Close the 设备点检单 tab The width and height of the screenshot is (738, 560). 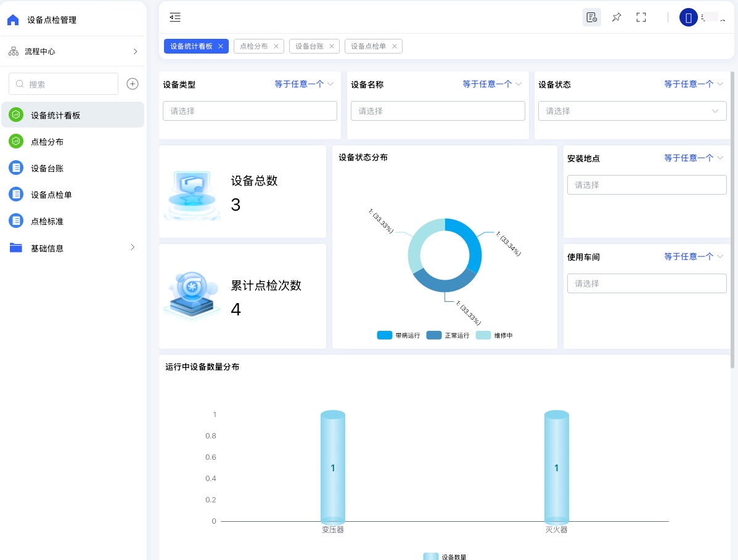point(395,46)
